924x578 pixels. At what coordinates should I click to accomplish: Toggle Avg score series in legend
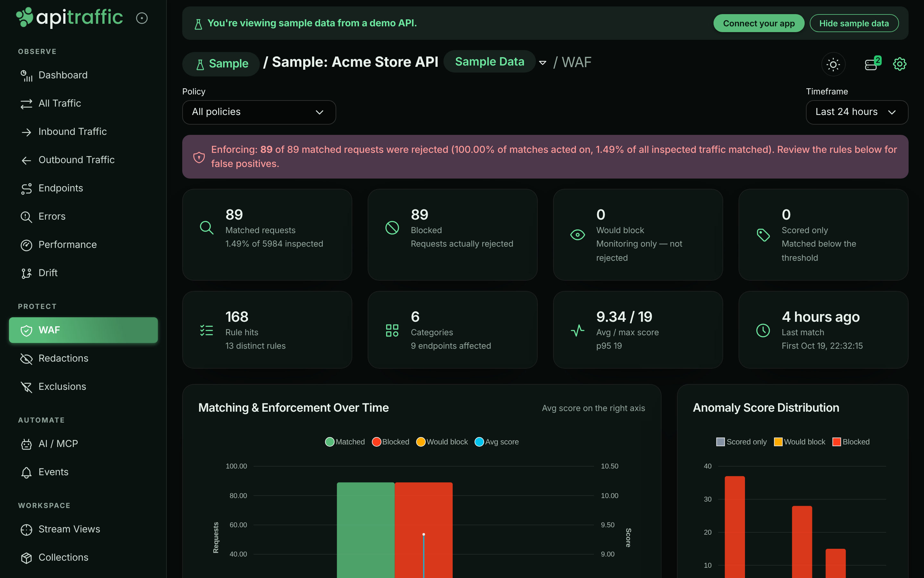click(497, 442)
